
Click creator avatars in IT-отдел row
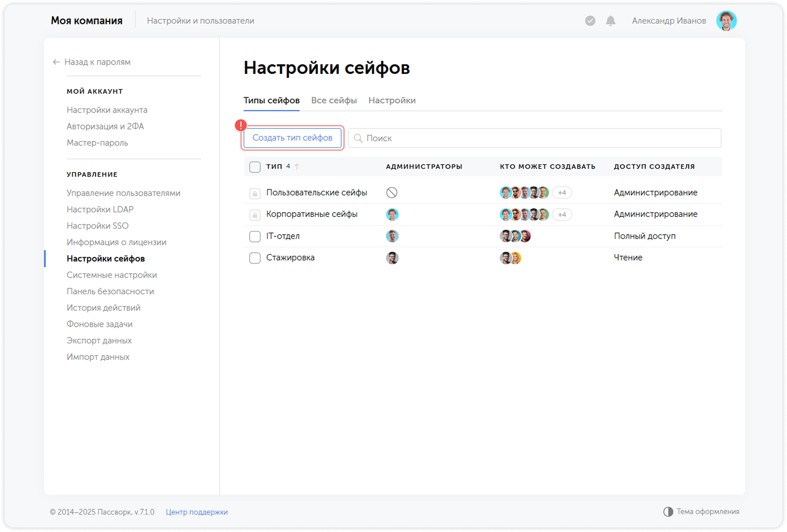point(515,236)
